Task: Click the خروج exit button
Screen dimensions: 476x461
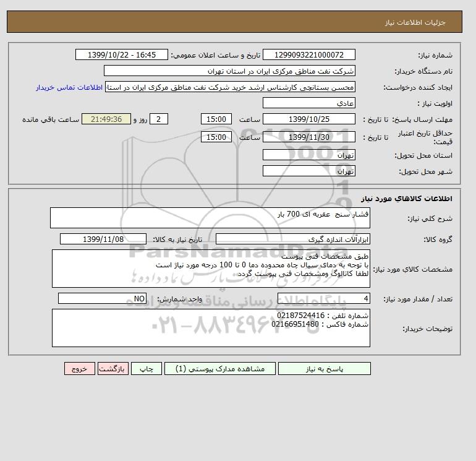Action: pos(80,369)
